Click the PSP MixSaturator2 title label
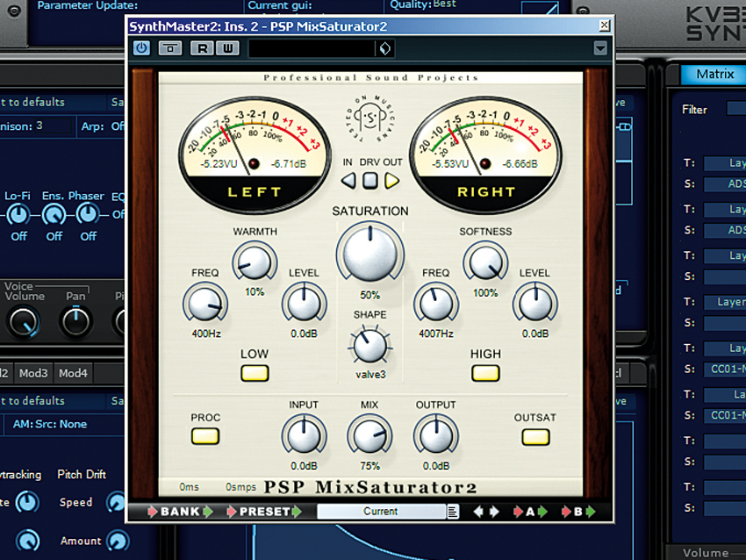Viewport: 746px width, 560px height. 370,487
